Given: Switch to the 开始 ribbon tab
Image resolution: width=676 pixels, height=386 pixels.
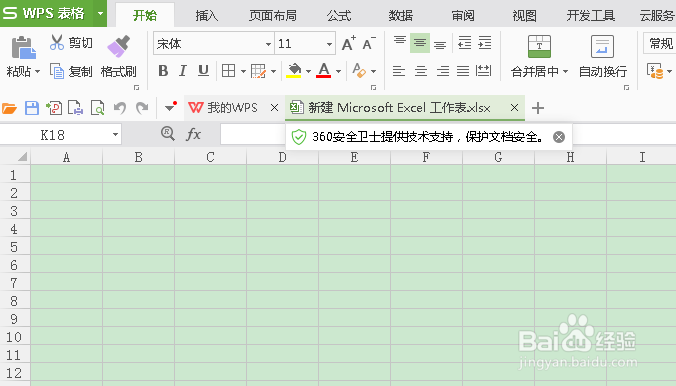Looking at the screenshot, I should (145, 16).
